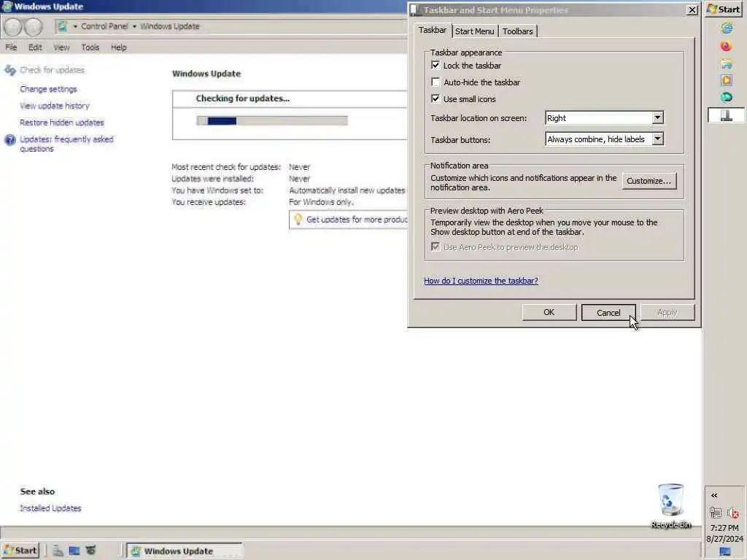This screenshot has height=560, width=747.
Task: Click the blue show desktop icon under the date
Action: (x=725, y=551)
